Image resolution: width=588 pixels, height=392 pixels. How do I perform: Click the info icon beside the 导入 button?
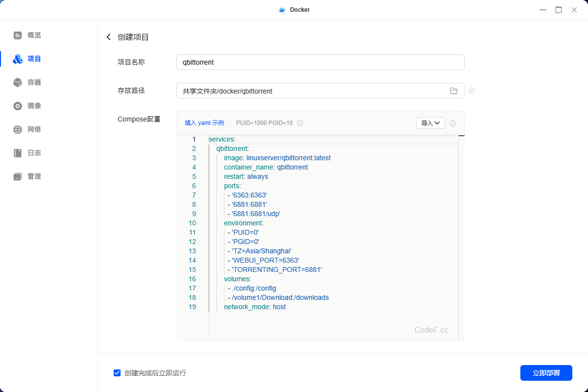(x=453, y=123)
